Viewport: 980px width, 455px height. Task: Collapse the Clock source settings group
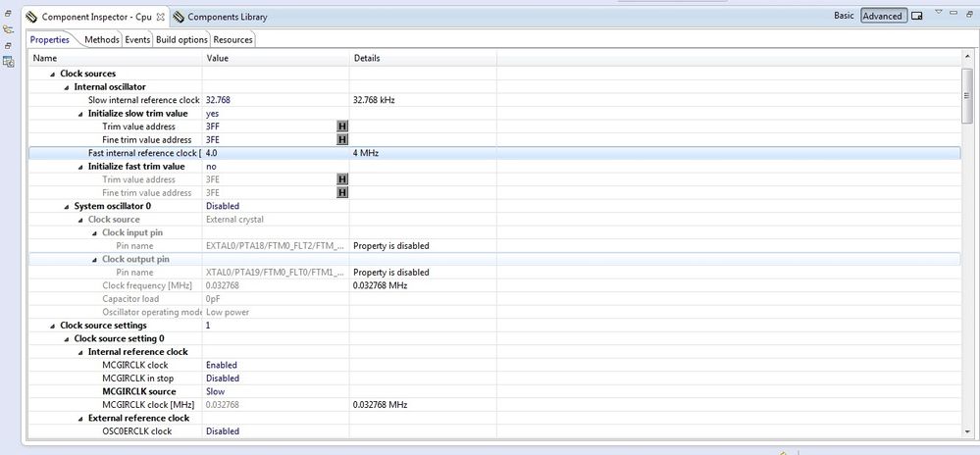coord(53,326)
